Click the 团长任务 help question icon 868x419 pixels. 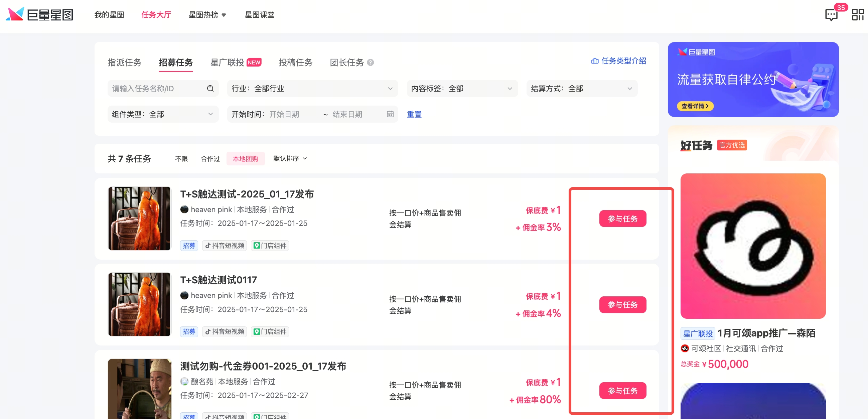[370, 62]
